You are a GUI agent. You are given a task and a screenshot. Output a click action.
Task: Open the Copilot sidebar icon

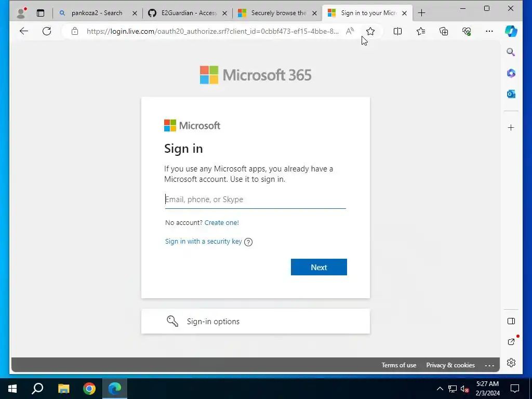(511, 31)
